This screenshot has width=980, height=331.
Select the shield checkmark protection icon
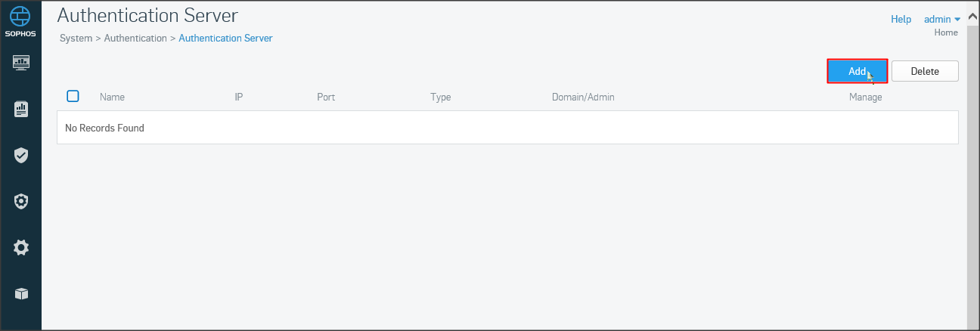(21, 156)
